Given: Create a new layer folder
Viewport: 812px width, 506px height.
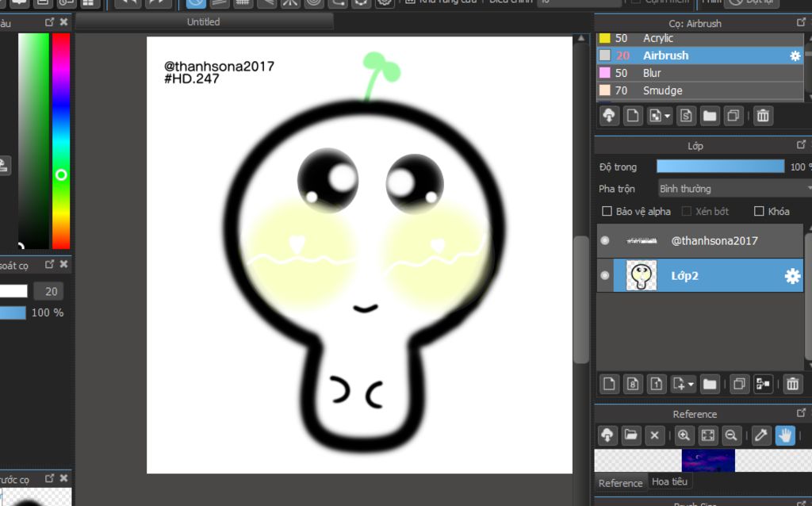Looking at the screenshot, I should coord(710,384).
